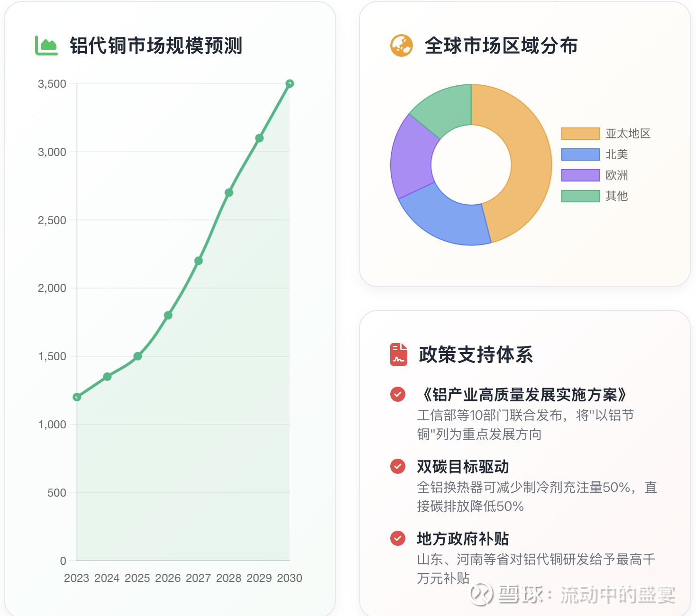Click the 0 y-axis label
This screenshot has height=616, width=696.
coord(63,561)
